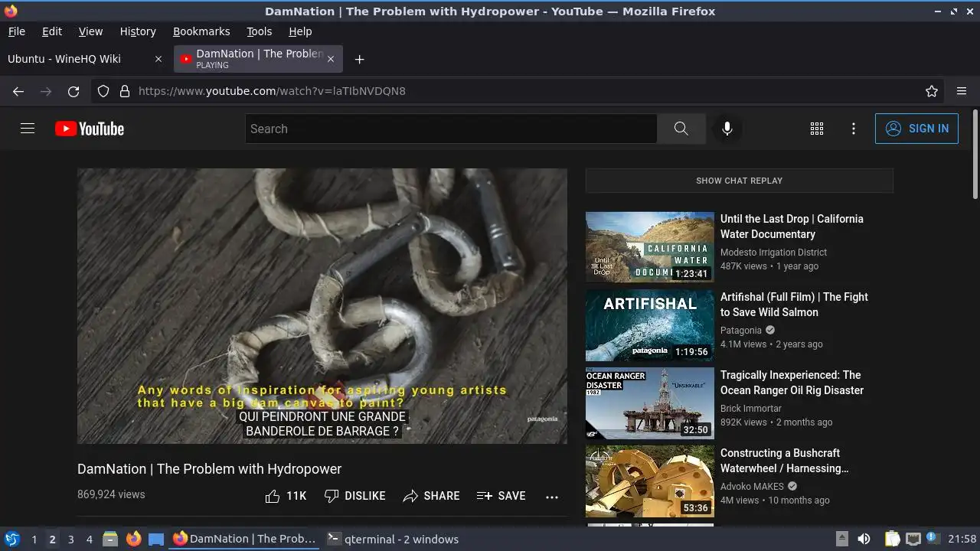Open update notifier tray icon
Viewport: 980px width, 551px height.
(933, 539)
